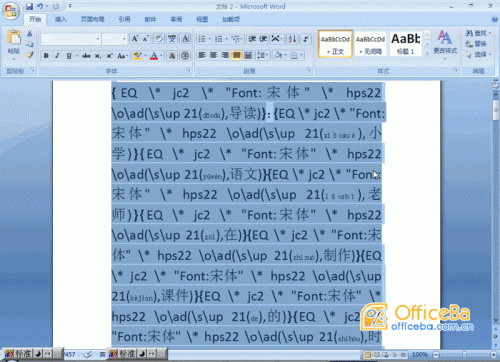Open the Change Case Aa dropdown
Screen dimensions: 500x362
(x=122, y=56)
